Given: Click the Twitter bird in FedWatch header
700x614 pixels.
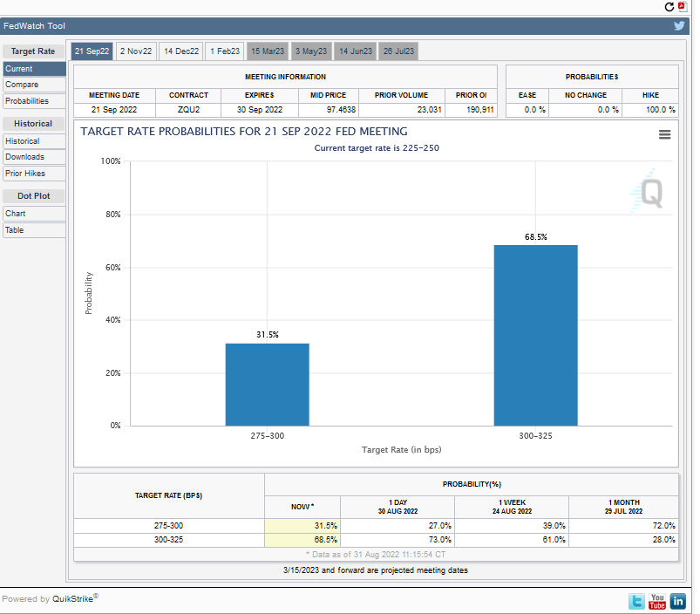Looking at the screenshot, I should pos(679,25).
